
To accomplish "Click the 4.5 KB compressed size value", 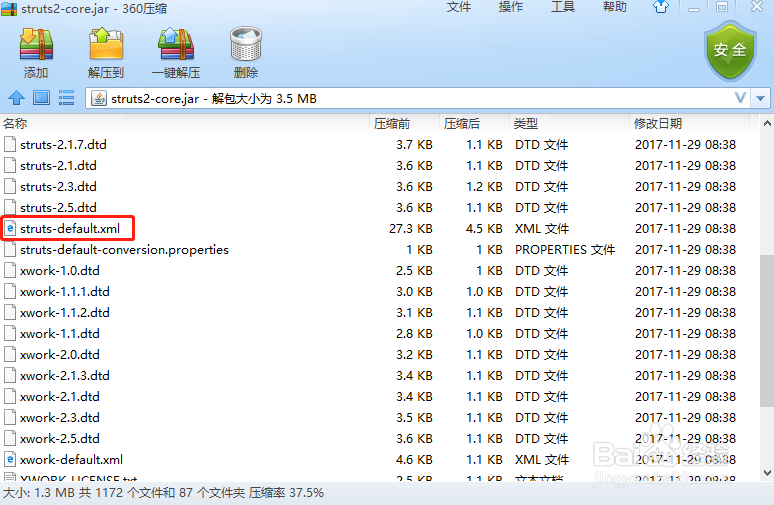I will pos(484,229).
